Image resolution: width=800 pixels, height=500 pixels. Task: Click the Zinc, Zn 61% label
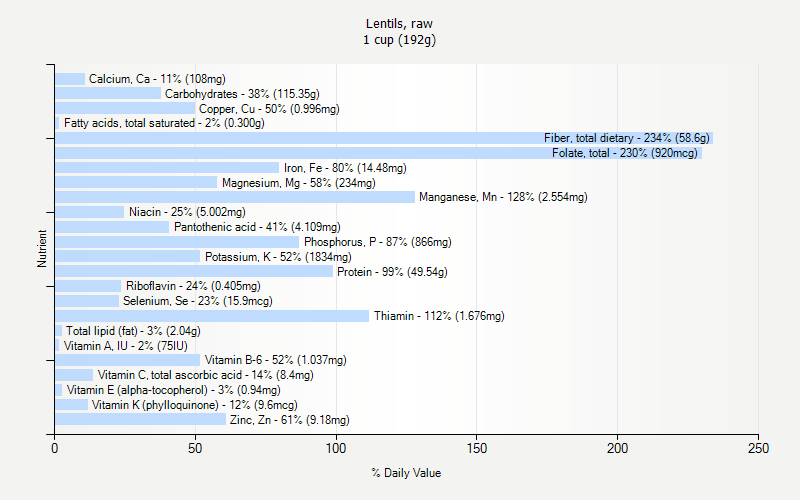coord(290,420)
